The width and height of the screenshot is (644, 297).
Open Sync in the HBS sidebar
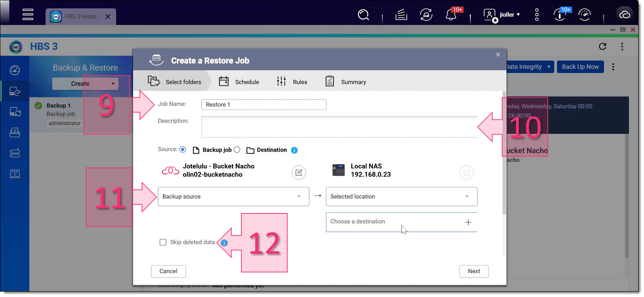15,112
